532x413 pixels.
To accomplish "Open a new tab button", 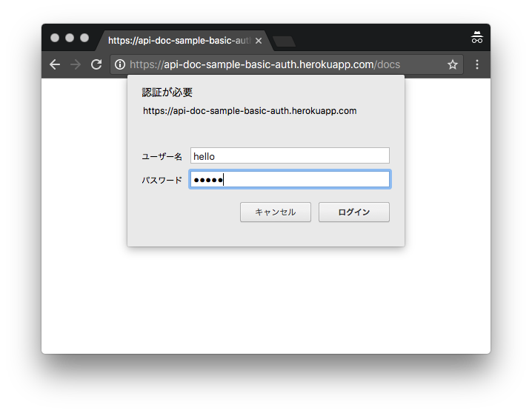I will 284,41.
